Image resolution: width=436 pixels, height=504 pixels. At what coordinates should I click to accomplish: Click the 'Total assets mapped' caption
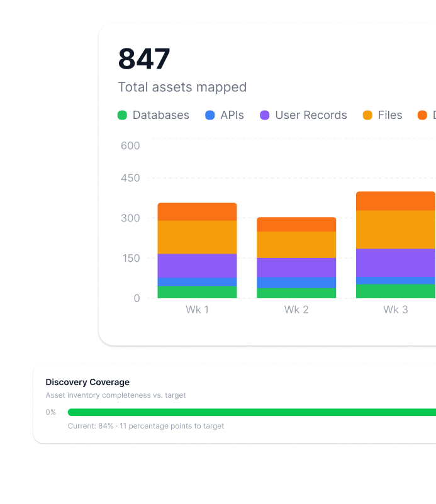(x=182, y=87)
